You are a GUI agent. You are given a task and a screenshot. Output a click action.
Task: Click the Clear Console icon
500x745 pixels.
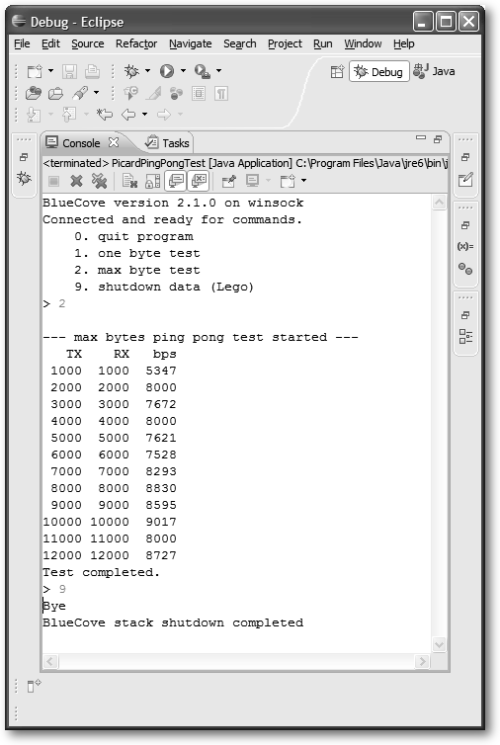(x=129, y=181)
